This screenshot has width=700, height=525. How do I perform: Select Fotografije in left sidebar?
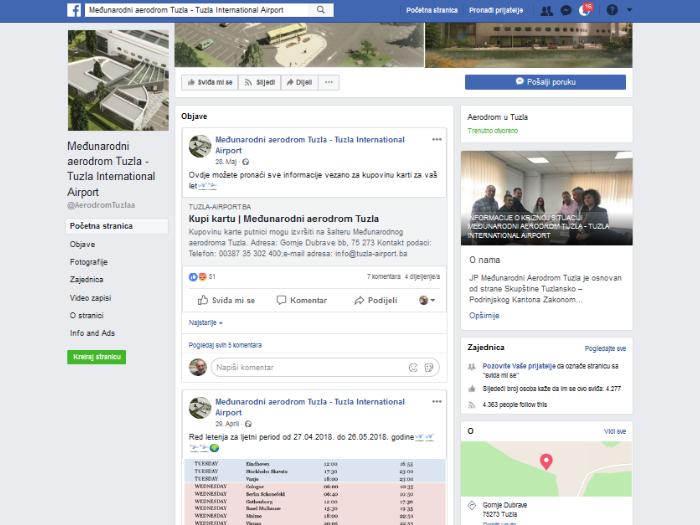pyautogui.click(x=88, y=262)
